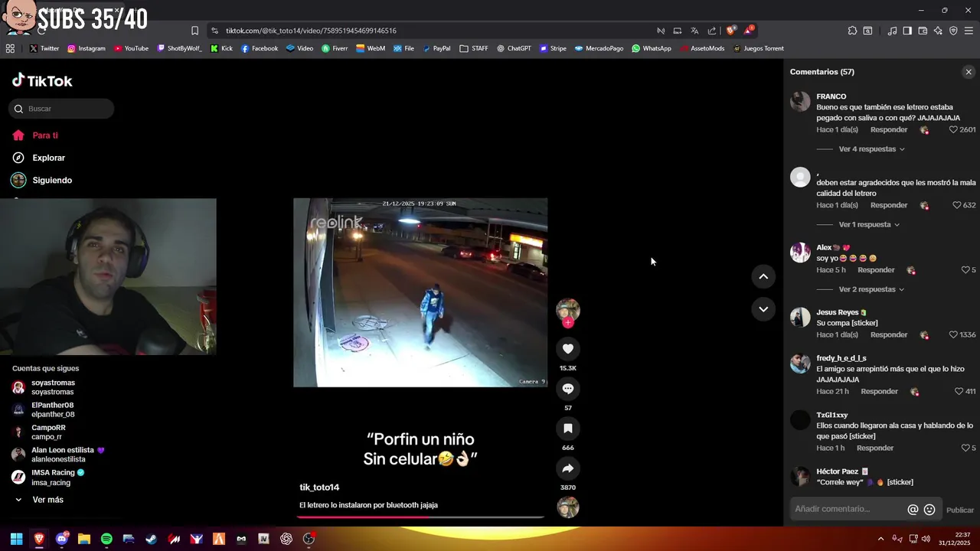Close the Comentarios panel
980x551 pixels.
(x=969, y=72)
